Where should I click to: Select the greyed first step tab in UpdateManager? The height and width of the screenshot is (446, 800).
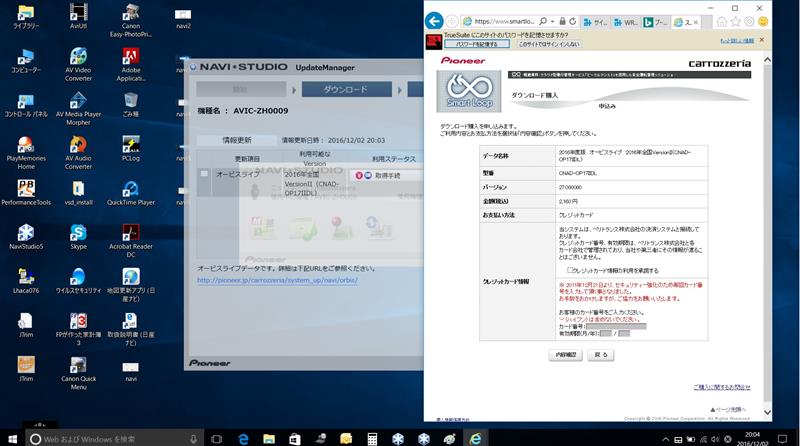(x=241, y=89)
